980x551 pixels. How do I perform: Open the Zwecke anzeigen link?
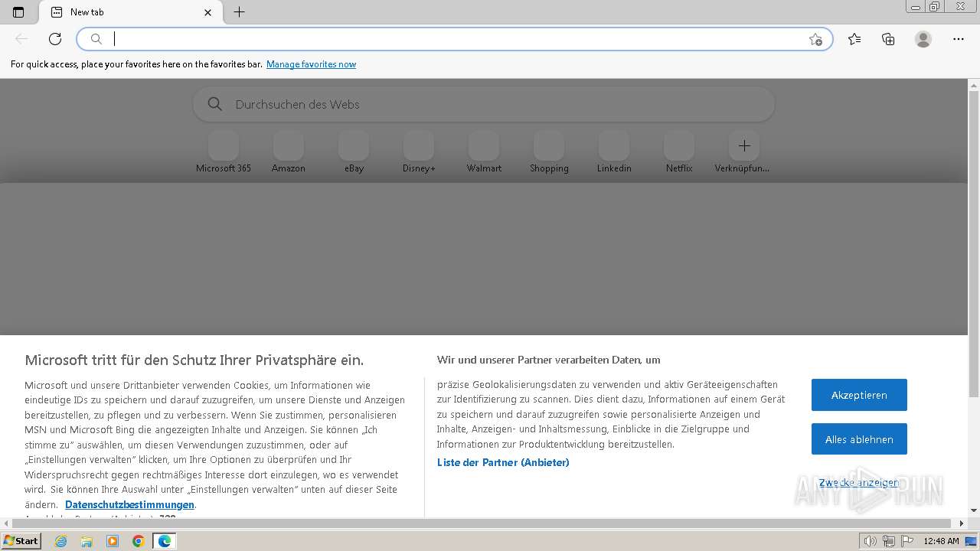(858, 482)
